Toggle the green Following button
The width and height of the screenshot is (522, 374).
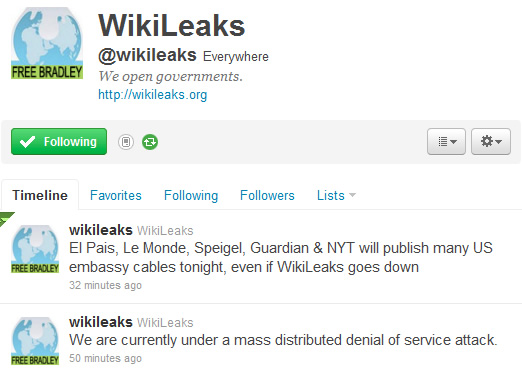coord(59,142)
